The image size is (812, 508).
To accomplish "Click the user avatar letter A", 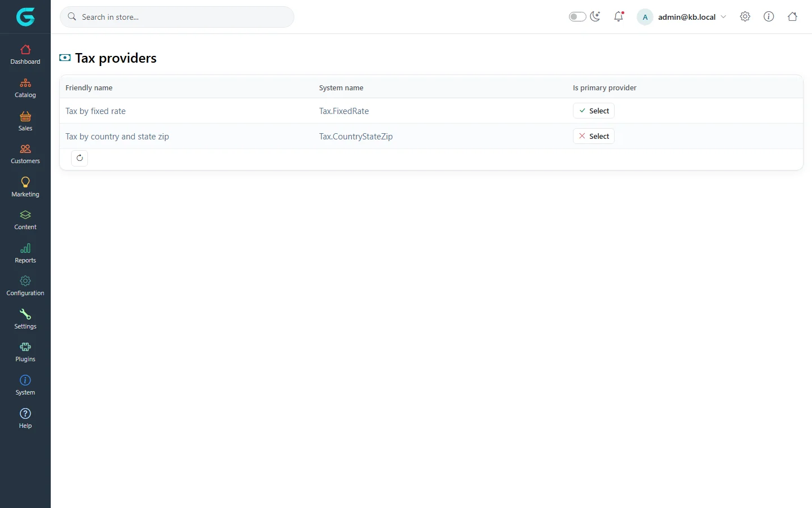I will (x=645, y=17).
